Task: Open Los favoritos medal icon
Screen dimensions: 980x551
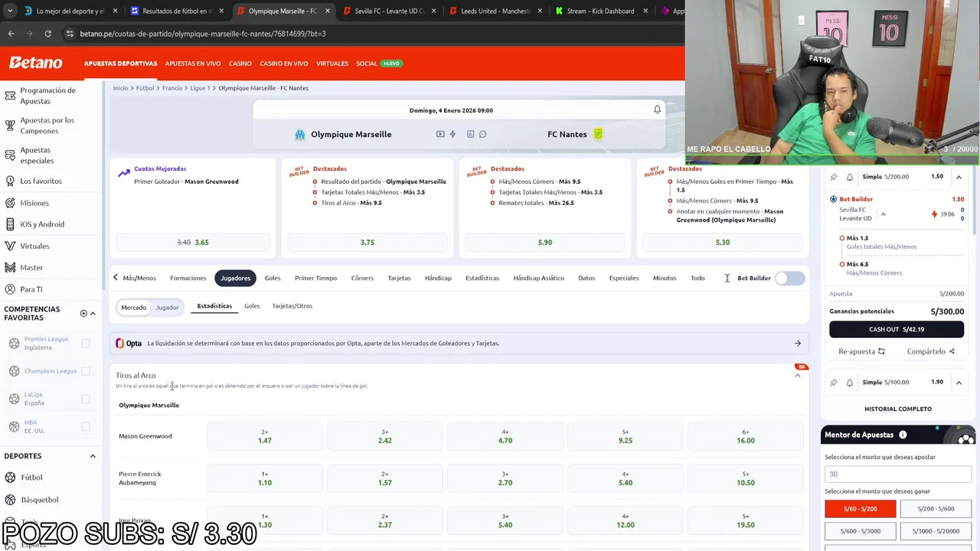Action: 10,181
